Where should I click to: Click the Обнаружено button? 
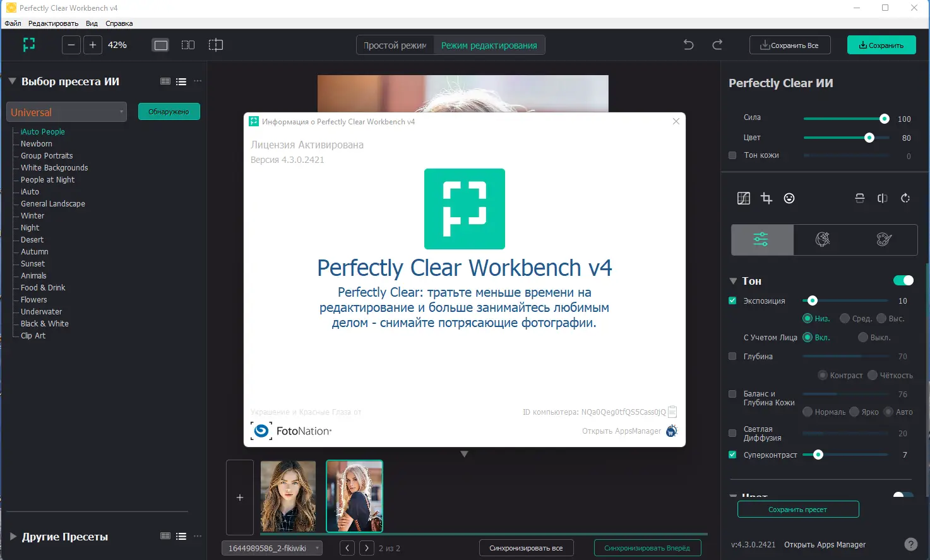coord(169,112)
